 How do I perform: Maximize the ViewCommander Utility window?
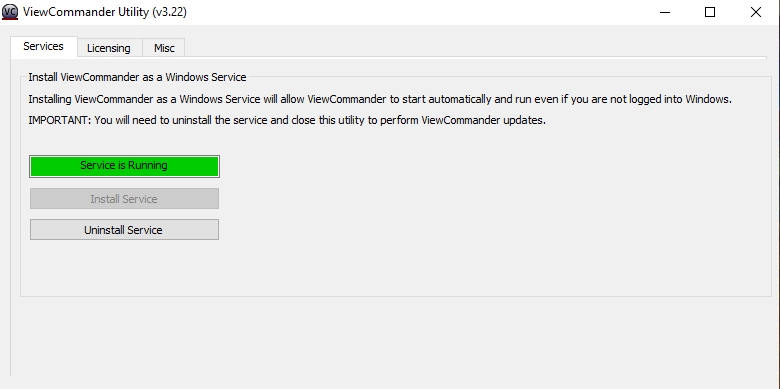tap(710, 12)
